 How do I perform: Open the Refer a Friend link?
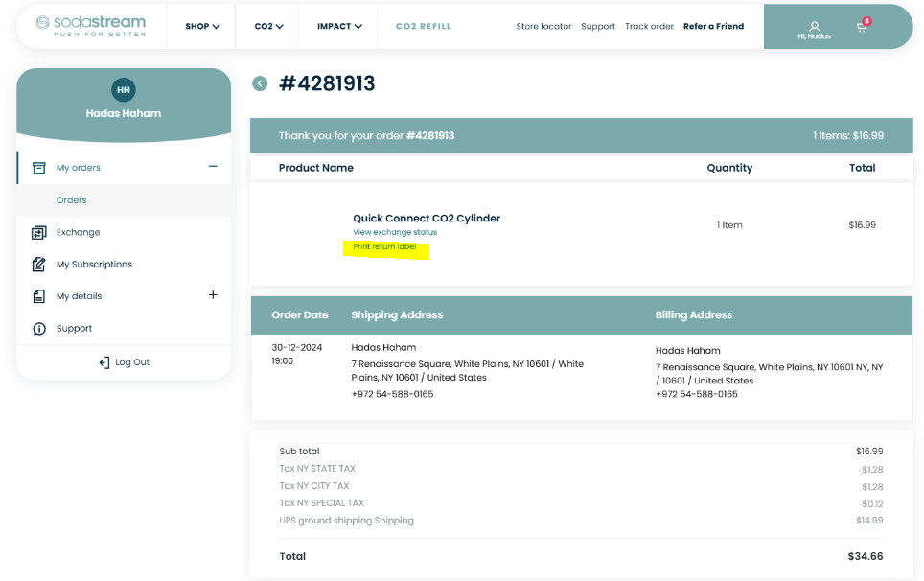[713, 27]
